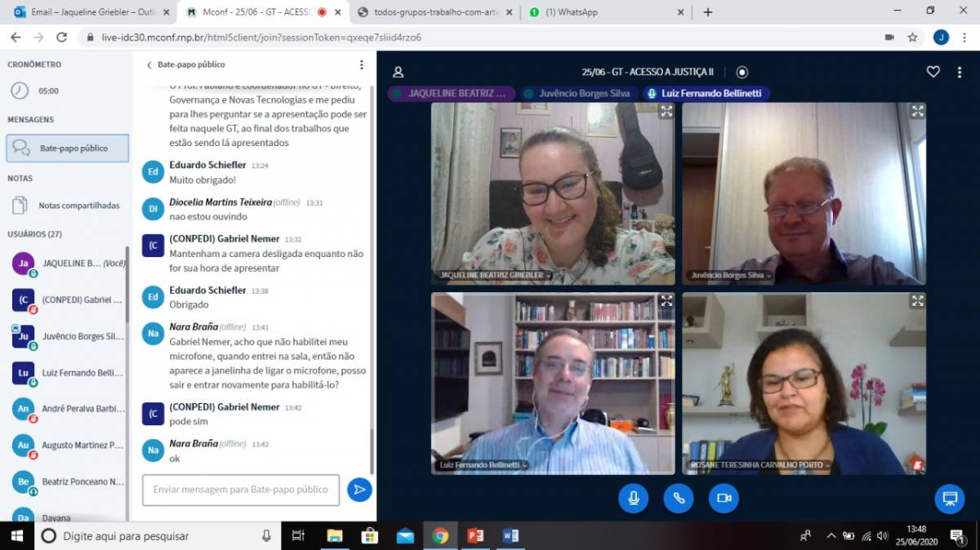
Task: Mute the microphone
Action: point(633,498)
